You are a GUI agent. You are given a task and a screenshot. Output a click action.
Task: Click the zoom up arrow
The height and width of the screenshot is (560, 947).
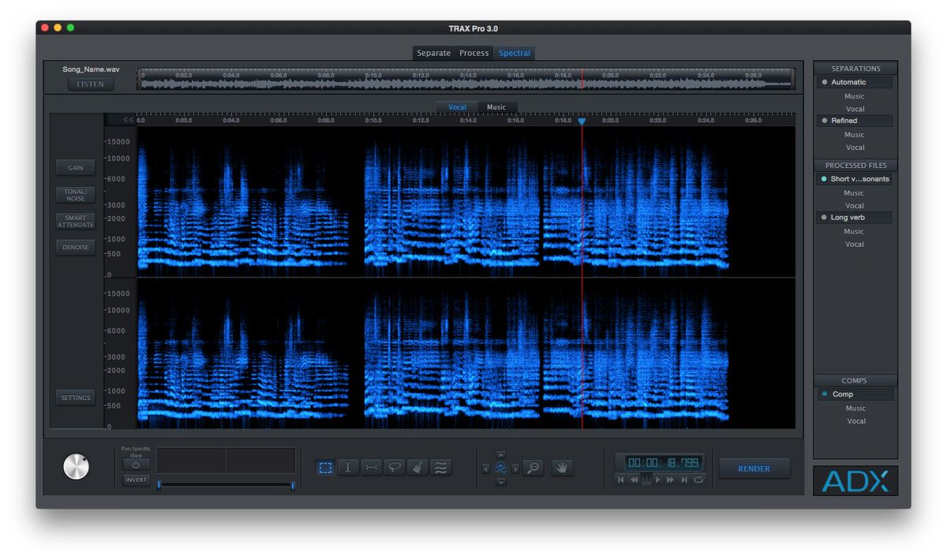500,455
